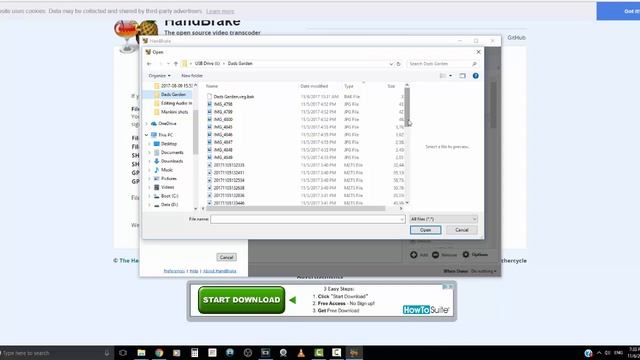
Task: Open Preferences link in HandBrake window
Action: [174, 271]
